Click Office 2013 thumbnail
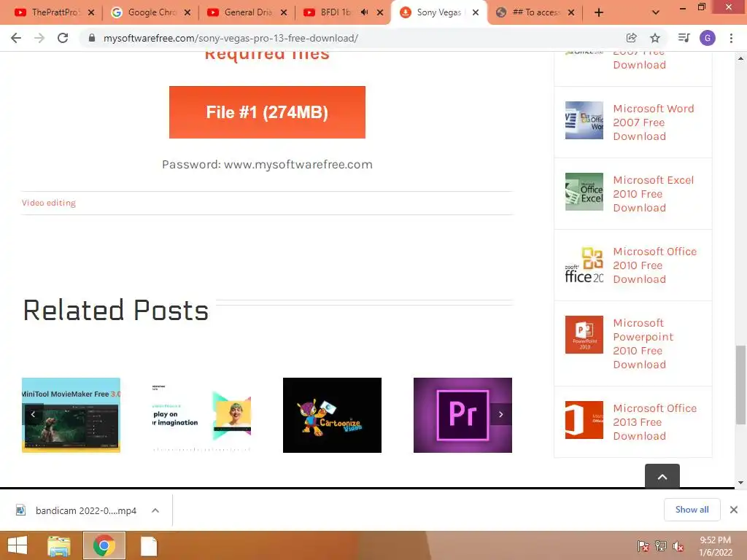 [584, 420]
